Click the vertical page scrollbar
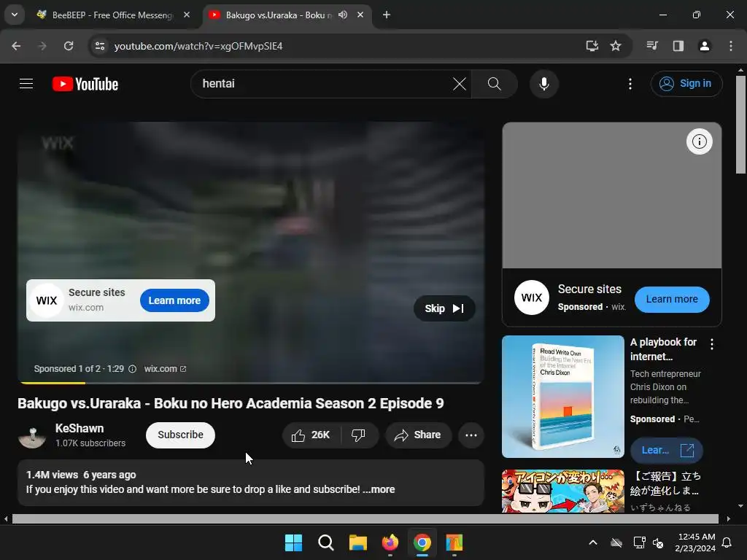The width and height of the screenshot is (747, 560). point(740,125)
